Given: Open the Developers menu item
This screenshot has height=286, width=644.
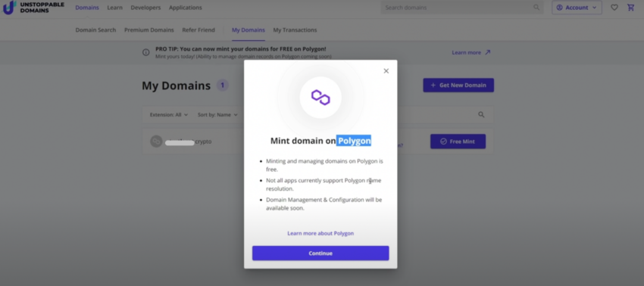Looking at the screenshot, I should click(145, 8).
